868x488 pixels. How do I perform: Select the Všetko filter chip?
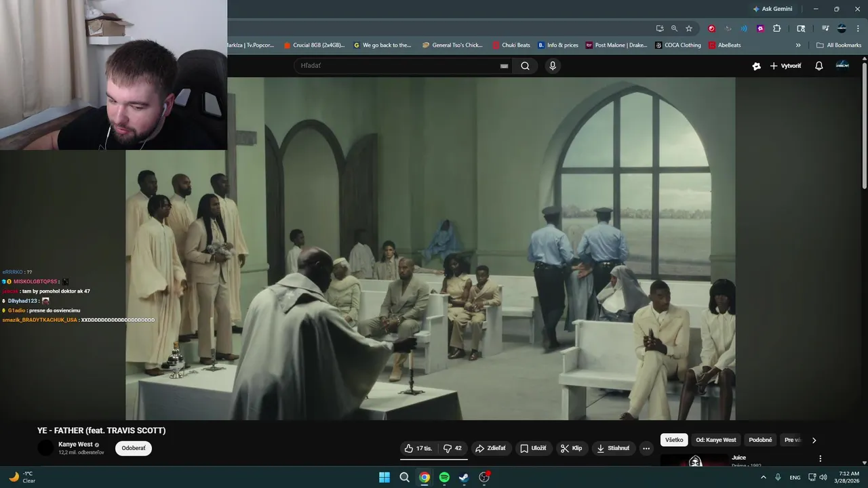674,440
